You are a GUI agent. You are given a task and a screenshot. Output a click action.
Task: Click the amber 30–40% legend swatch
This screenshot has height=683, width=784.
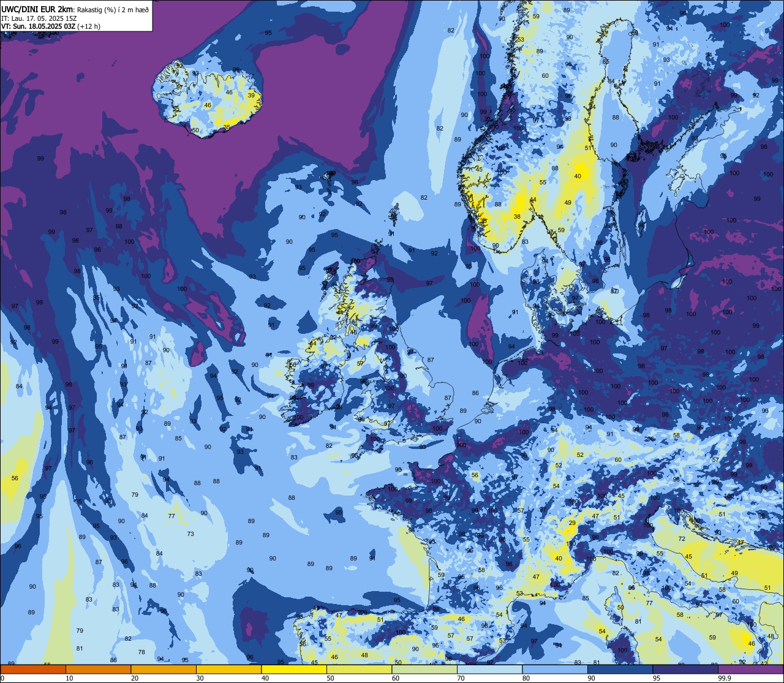click(x=228, y=669)
